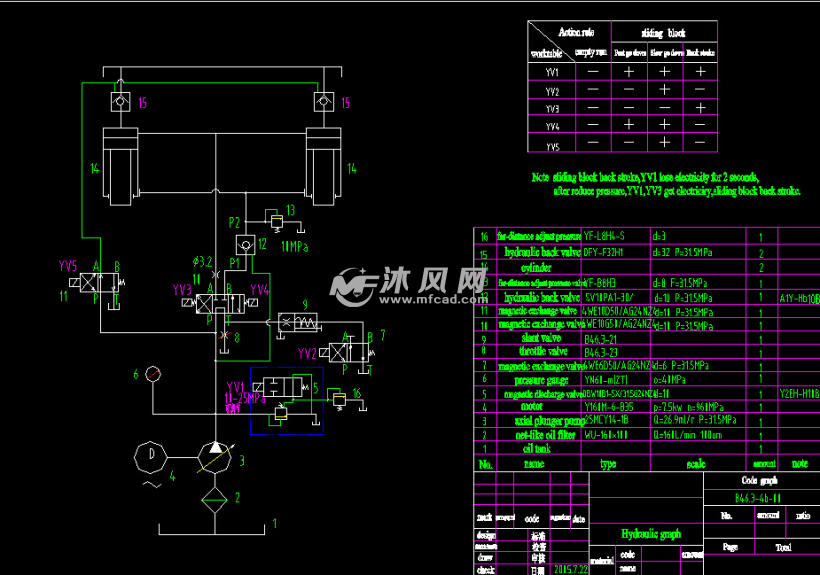Select the electric motor symbol labeled D
The width and height of the screenshot is (820, 575).
(x=151, y=457)
